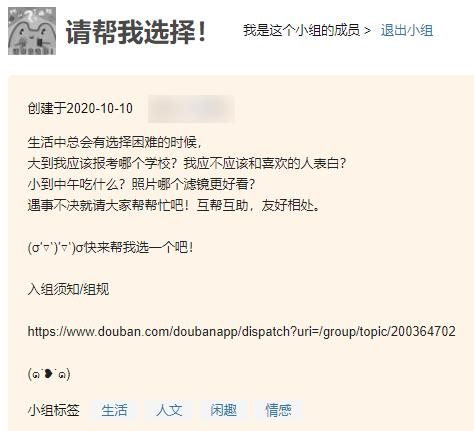Image resolution: width=474 pixels, height=431 pixels.
Task: Click the line about 报考哪个学校
Action: tap(187, 163)
